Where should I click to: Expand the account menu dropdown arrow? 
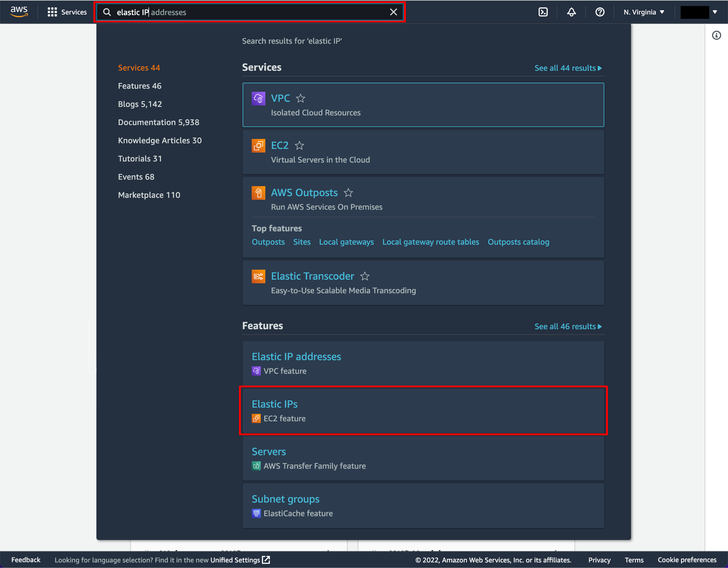(x=715, y=12)
